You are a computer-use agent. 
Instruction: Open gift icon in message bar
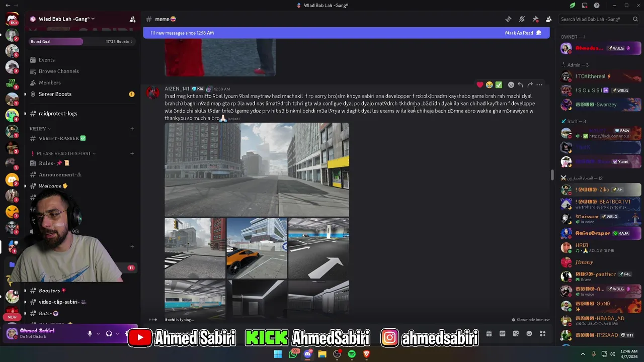[489, 333]
